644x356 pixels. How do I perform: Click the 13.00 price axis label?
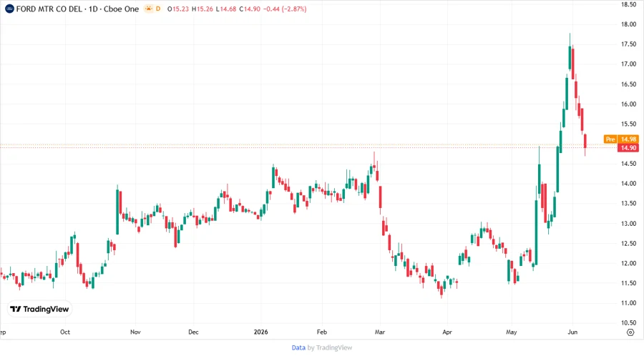click(x=628, y=224)
